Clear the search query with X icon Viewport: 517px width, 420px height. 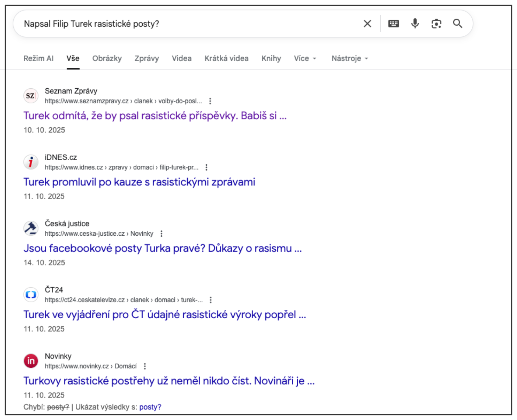[367, 24]
